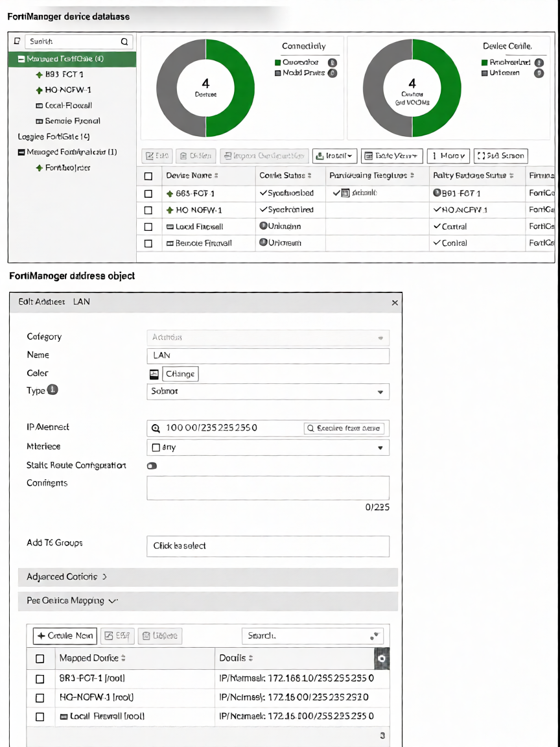Open the Interface any dropdown
This screenshot has width=560, height=747.
click(x=268, y=447)
